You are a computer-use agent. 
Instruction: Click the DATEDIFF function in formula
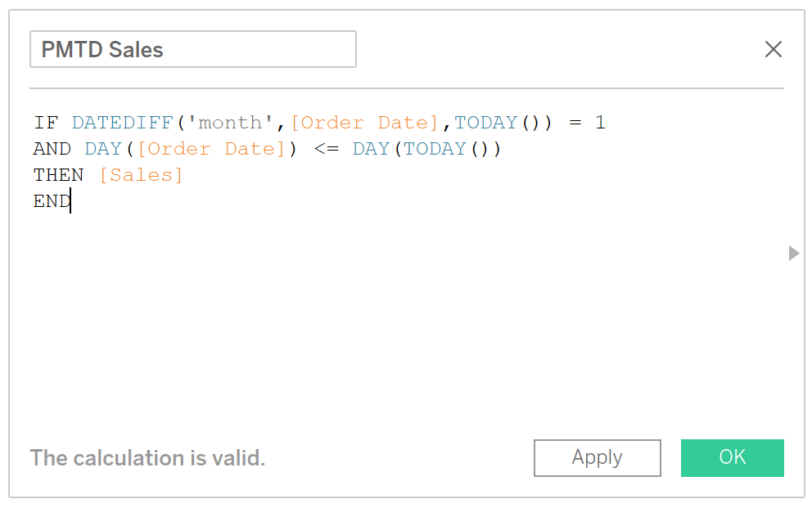point(122,124)
